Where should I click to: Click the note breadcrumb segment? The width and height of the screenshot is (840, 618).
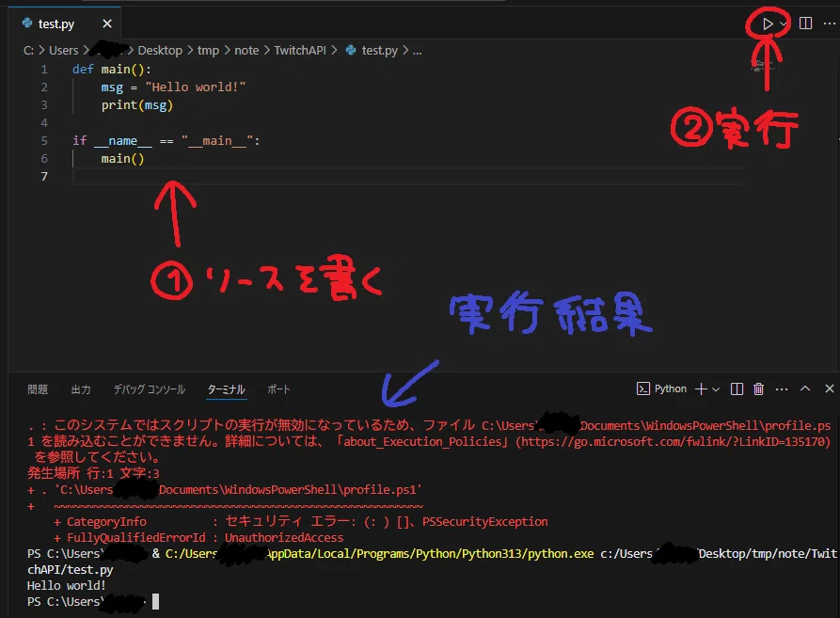[246, 51]
